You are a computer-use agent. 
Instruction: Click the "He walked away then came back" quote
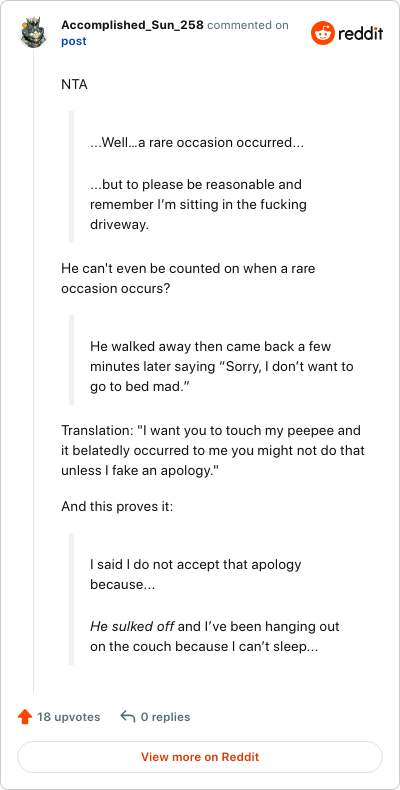click(x=222, y=367)
